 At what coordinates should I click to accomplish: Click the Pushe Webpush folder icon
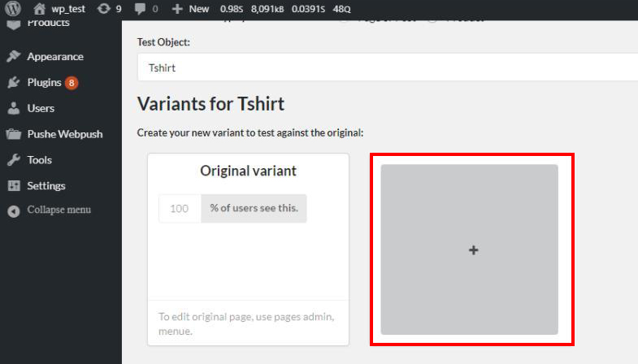pos(14,134)
